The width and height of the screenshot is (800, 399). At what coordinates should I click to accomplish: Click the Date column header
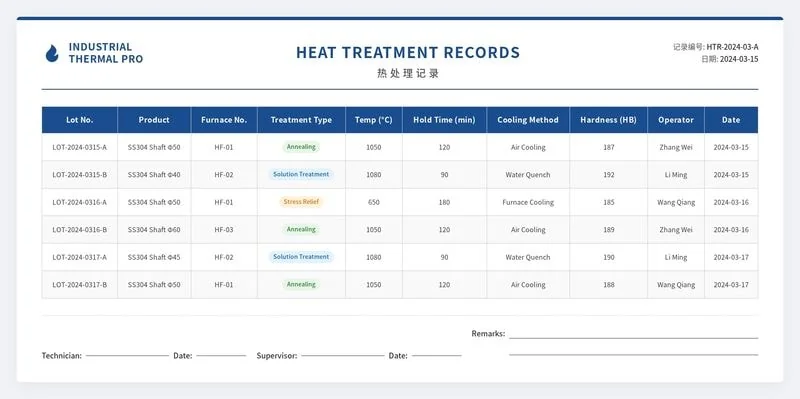[x=731, y=120]
